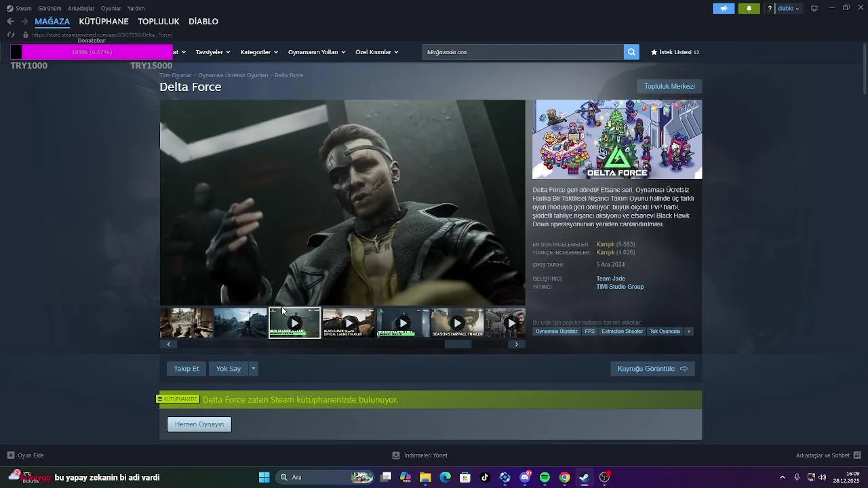
Task: Open the blue announcements megaphone button
Action: pos(724,8)
